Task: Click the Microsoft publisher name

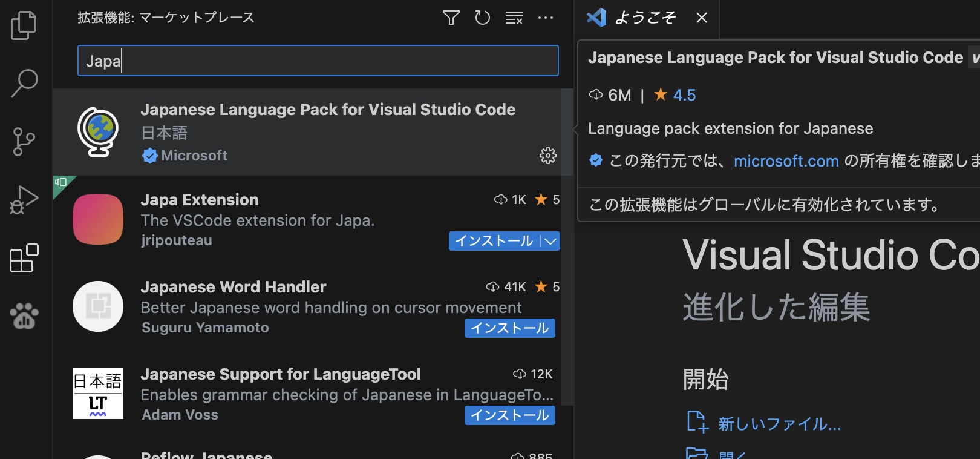Action: pos(194,156)
